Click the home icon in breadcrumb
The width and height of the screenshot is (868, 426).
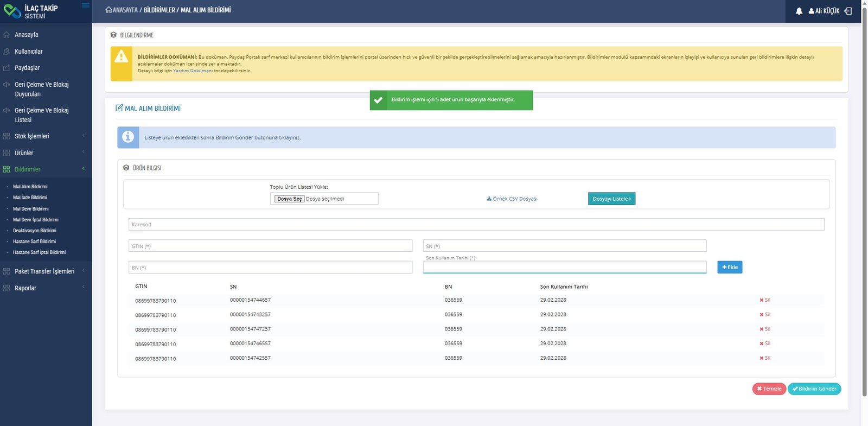click(108, 10)
